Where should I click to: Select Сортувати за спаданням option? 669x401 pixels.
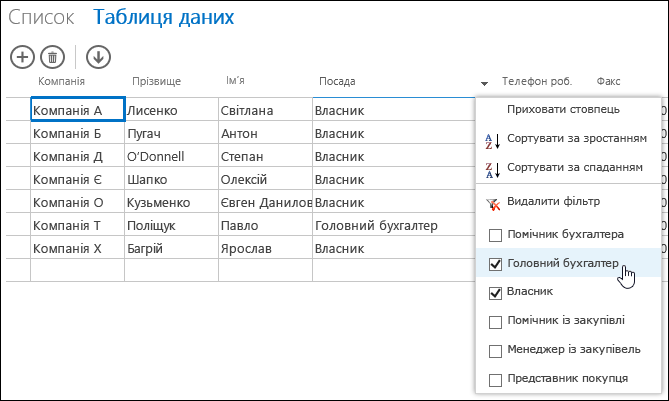(x=575, y=168)
